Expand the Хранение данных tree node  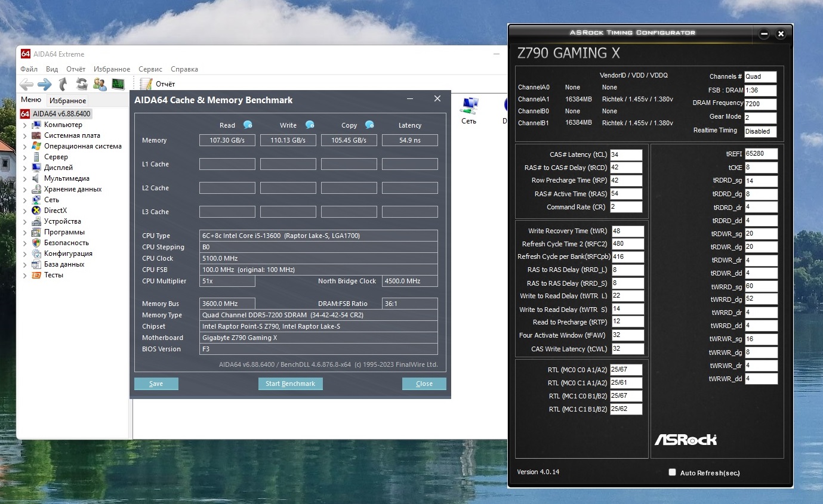pyautogui.click(x=24, y=189)
